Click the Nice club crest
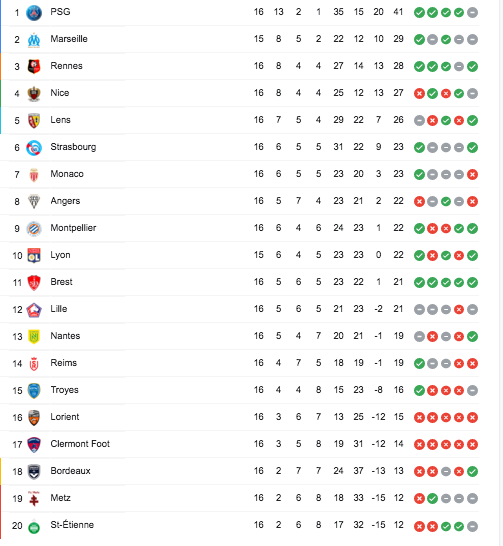Viewport: 503px width, 546px height. pyautogui.click(x=34, y=94)
